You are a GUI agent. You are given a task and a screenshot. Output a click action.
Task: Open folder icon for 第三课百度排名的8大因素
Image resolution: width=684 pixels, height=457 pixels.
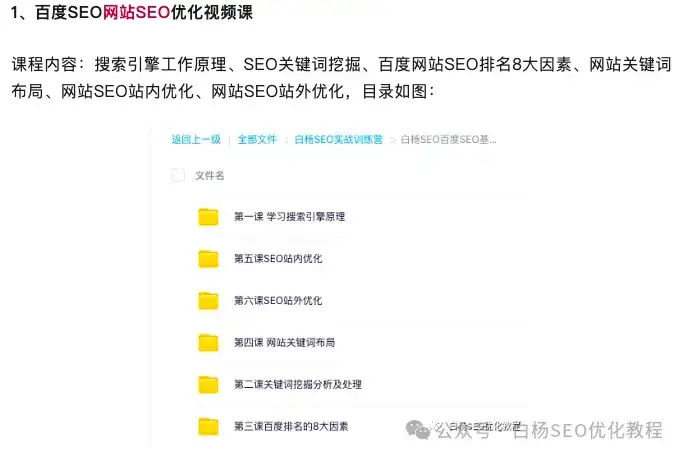(x=208, y=426)
